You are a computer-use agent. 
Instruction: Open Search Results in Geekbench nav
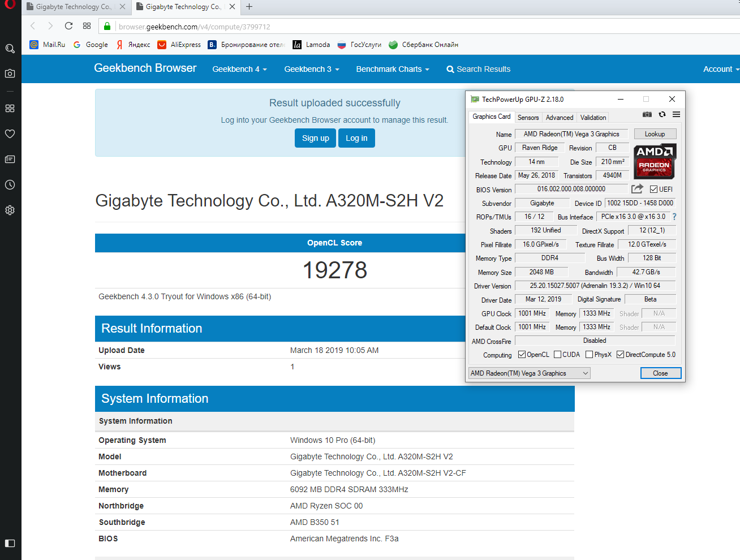click(478, 69)
